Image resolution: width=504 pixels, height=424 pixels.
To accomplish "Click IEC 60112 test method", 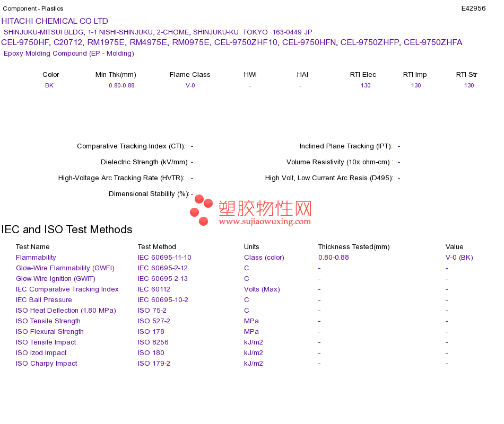I will [x=154, y=289].
